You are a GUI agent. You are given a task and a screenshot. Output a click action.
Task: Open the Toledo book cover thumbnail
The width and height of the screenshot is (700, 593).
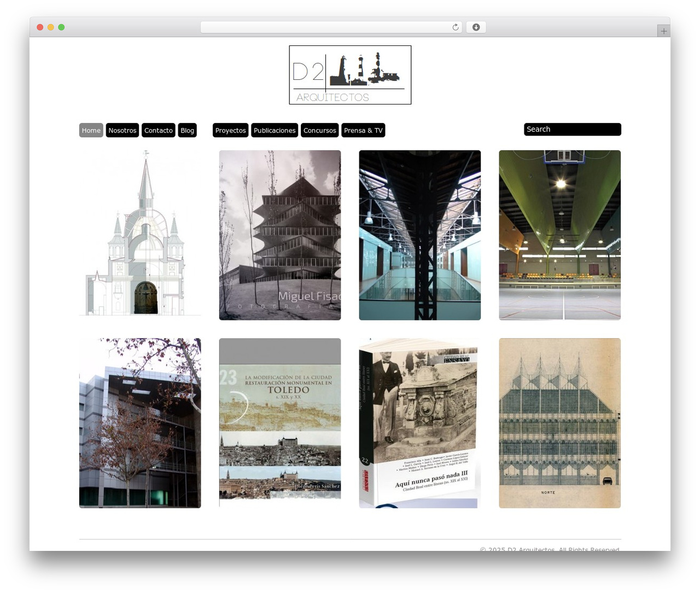280,423
